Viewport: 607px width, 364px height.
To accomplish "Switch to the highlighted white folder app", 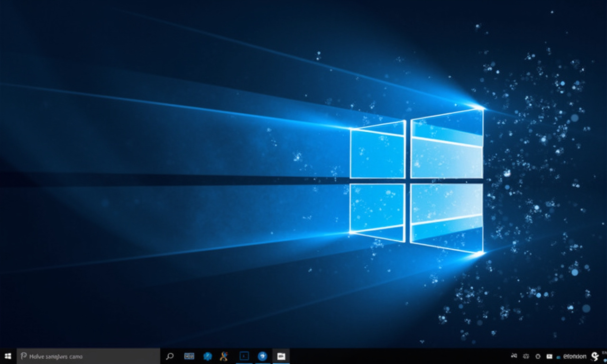I will [x=281, y=356].
